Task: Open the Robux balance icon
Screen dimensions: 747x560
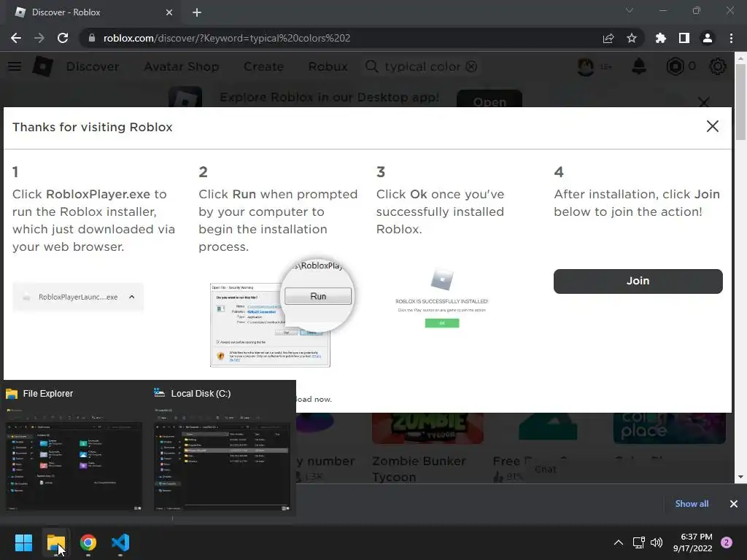Action: (675, 66)
